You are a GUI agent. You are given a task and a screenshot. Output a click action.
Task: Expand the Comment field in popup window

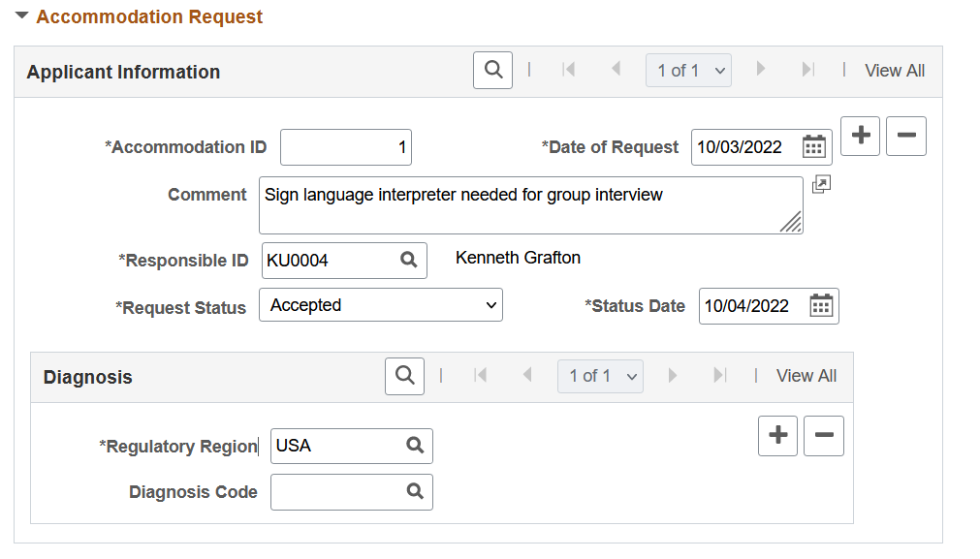pos(821,184)
